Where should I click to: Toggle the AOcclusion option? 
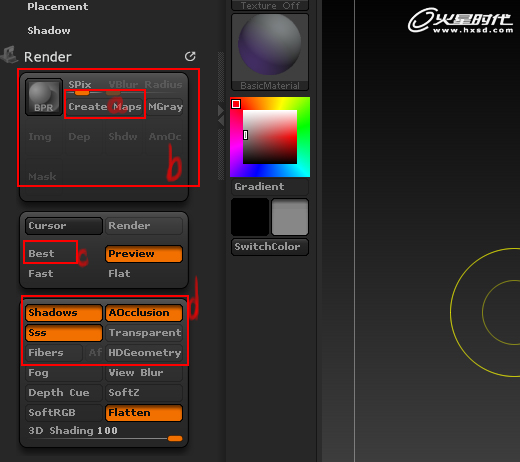coord(144,313)
